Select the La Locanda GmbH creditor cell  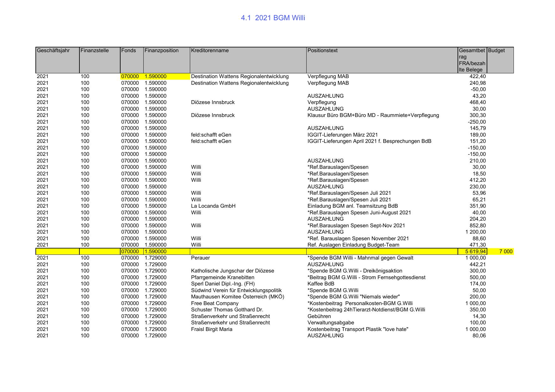coord(213,206)
